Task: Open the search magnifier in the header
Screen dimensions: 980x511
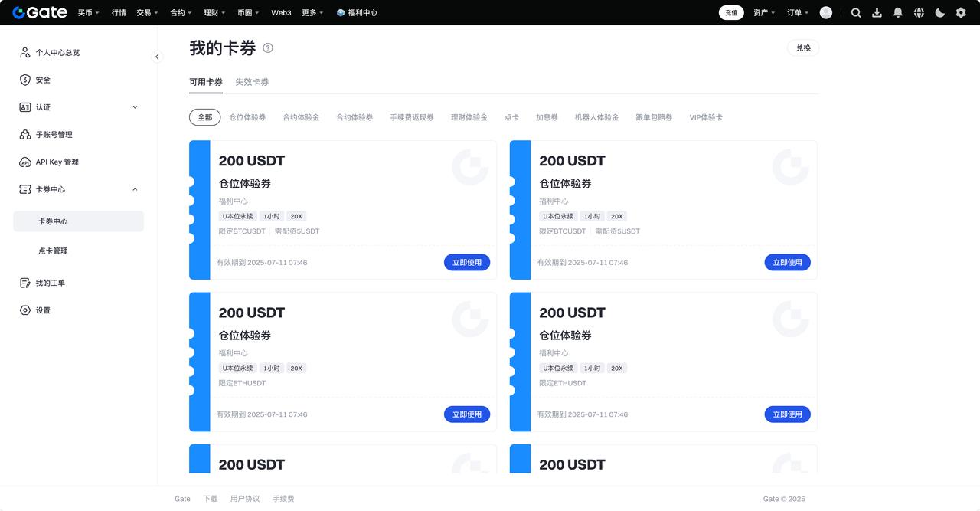Action: (x=856, y=13)
